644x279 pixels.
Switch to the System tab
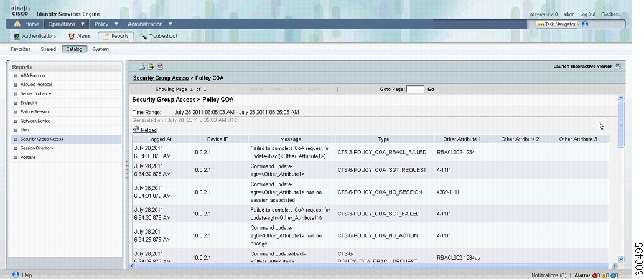[101, 49]
